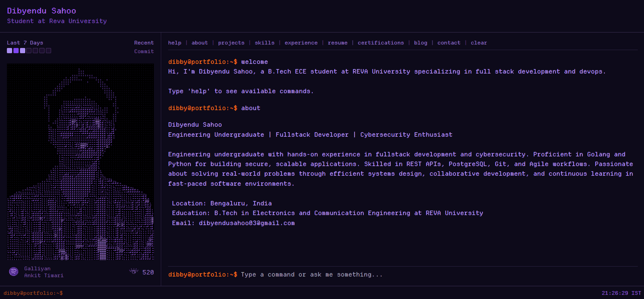
Task: Open the about section link
Action: 200,43
